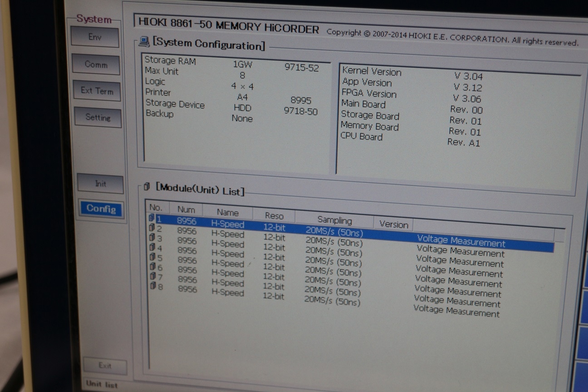Click 'Storage RAM' label
The image size is (588, 392).
[x=170, y=61]
